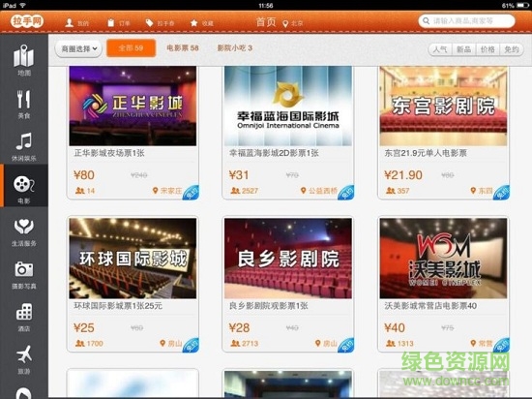Tap the ¥40 price on 沃美影城
The height and width of the screenshot is (399, 532).
395,327
